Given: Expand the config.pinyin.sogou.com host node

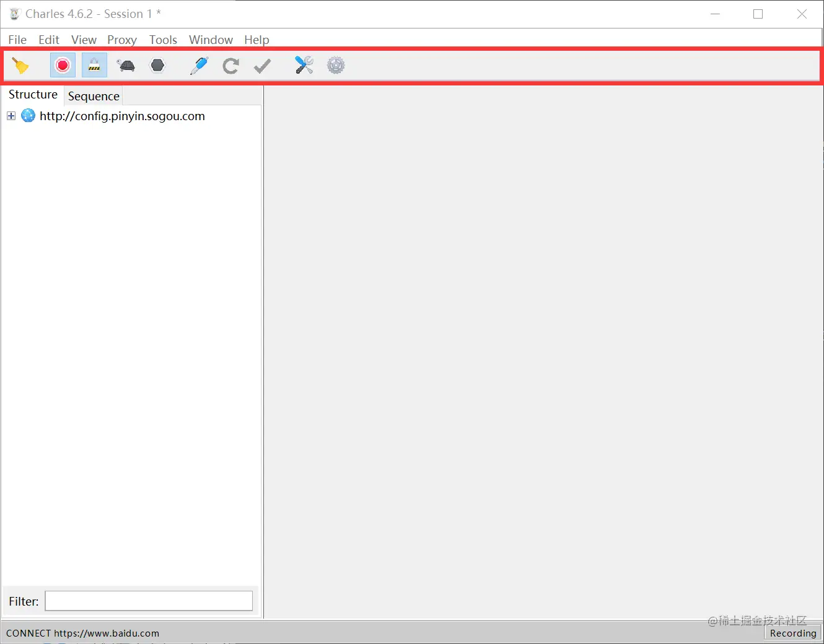Looking at the screenshot, I should click(x=11, y=116).
